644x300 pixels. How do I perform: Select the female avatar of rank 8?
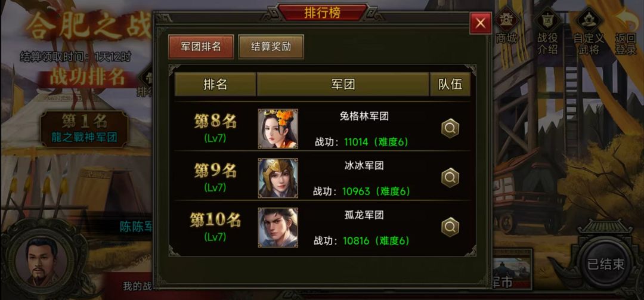coord(278,129)
